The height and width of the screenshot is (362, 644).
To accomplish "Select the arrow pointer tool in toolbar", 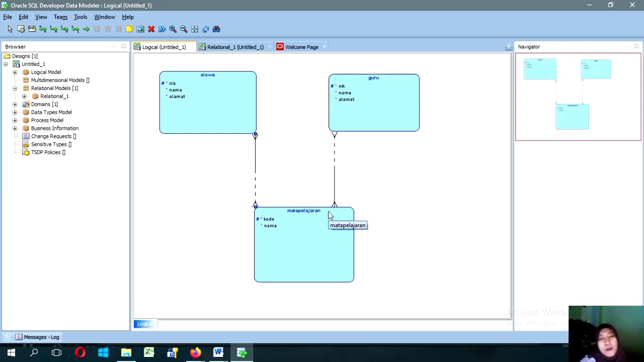I will tap(10, 29).
